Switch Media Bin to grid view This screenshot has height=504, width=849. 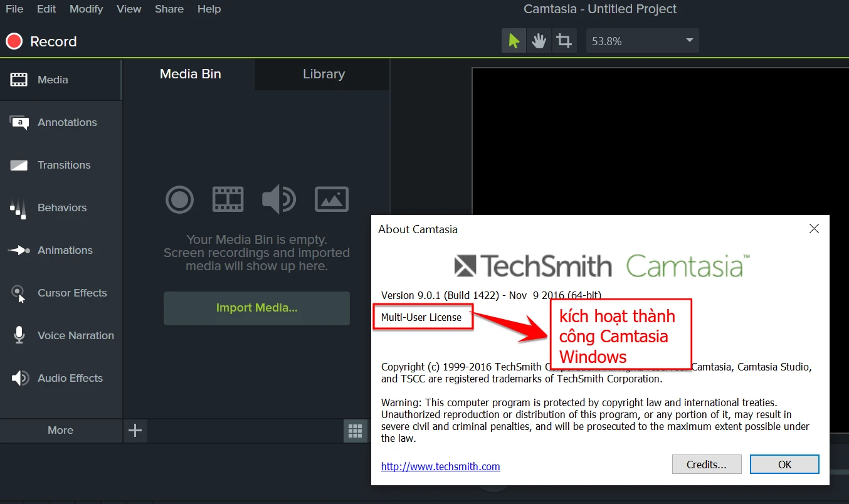coord(355,431)
